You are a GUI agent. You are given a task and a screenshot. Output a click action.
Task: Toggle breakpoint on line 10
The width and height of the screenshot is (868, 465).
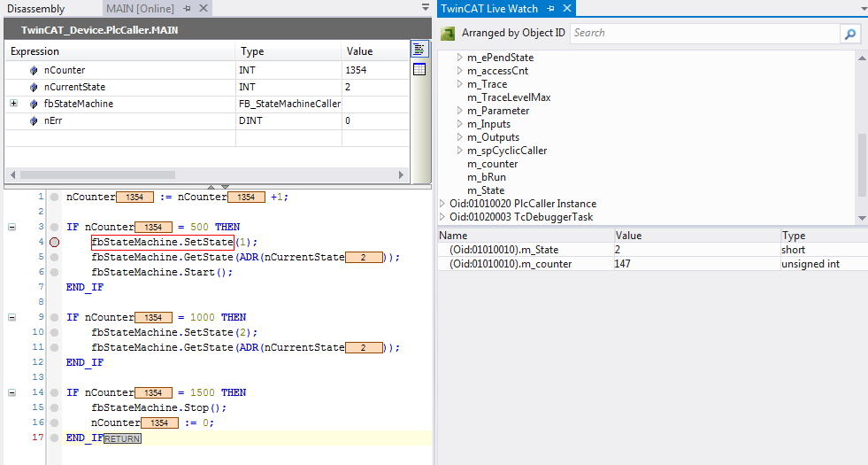(54, 332)
